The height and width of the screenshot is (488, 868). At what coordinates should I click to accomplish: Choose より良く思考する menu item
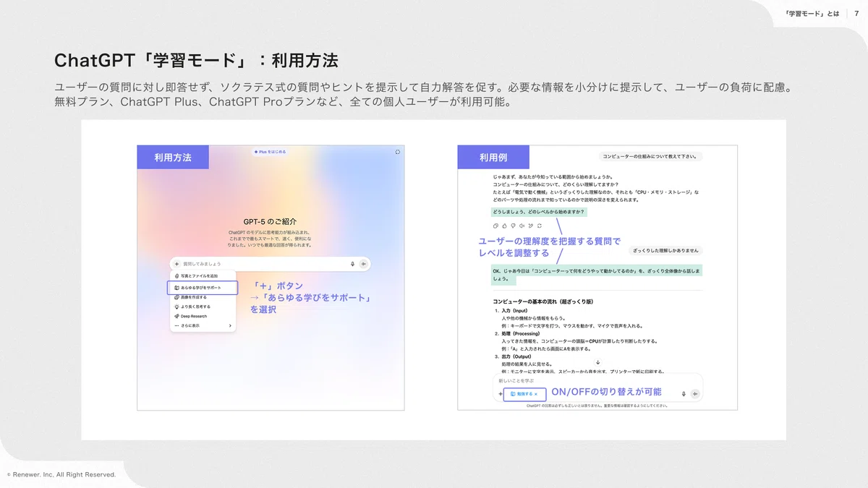[203, 307]
